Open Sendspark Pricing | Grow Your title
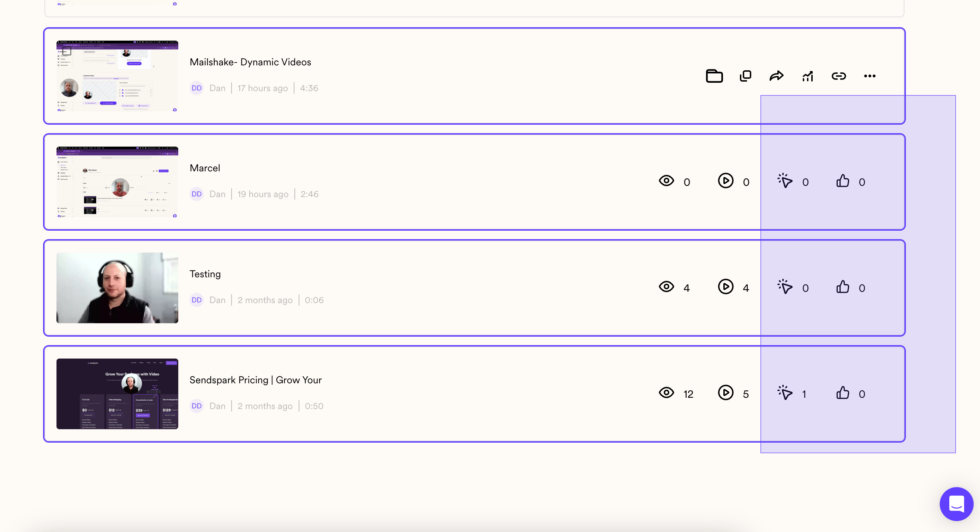Image resolution: width=980 pixels, height=532 pixels. coord(256,380)
